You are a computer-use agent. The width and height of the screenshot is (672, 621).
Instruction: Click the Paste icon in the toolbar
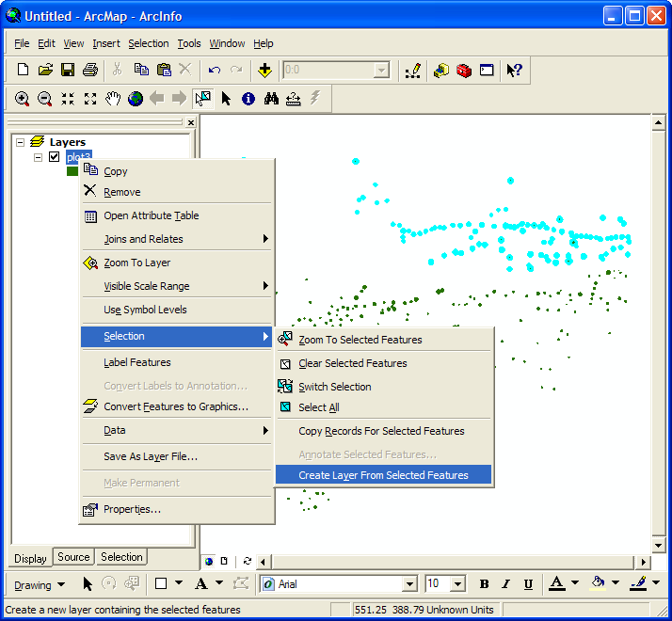click(164, 70)
